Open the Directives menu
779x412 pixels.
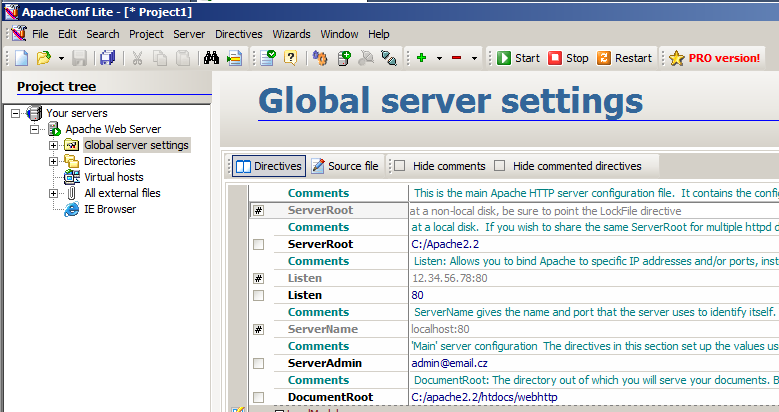(x=238, y=34)
